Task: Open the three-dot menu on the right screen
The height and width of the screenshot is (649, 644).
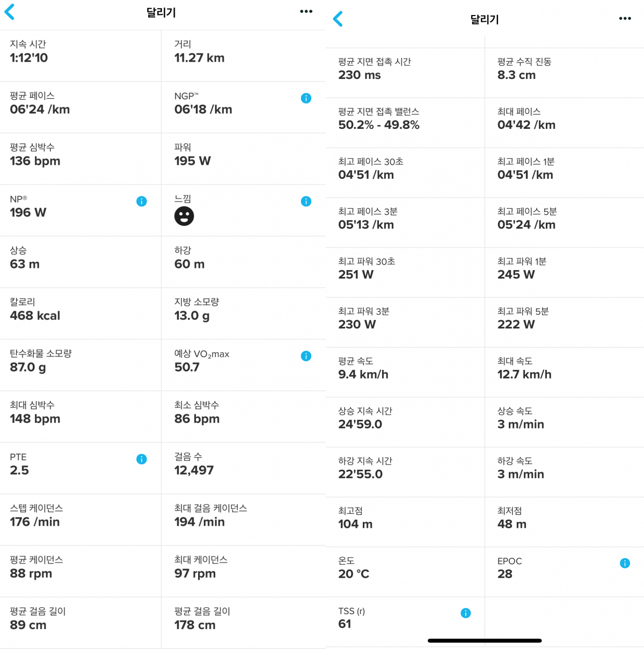Action: click(625, 19)
